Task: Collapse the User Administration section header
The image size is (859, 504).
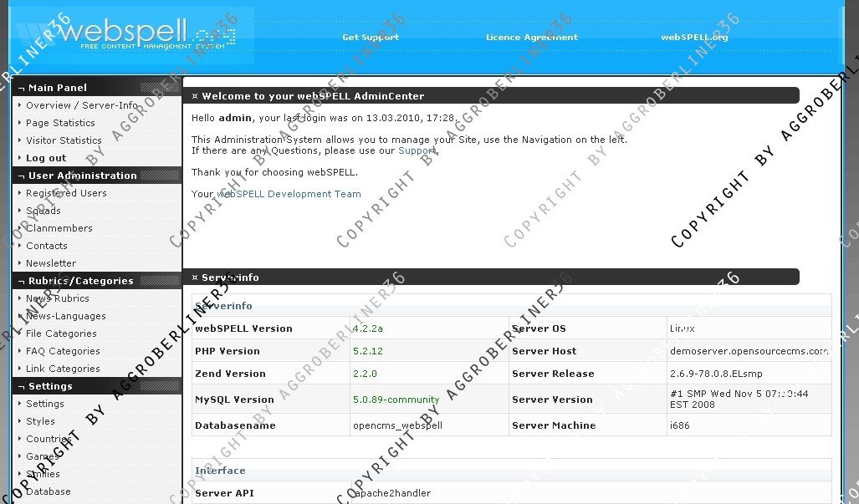Action: [97, 176]
